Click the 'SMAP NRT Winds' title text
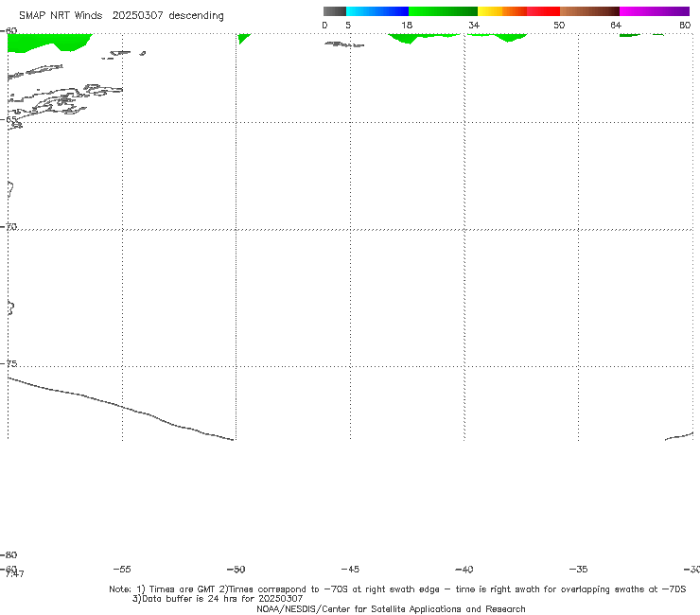This screenshot has height=615, width=700. [x=61, y=16]
